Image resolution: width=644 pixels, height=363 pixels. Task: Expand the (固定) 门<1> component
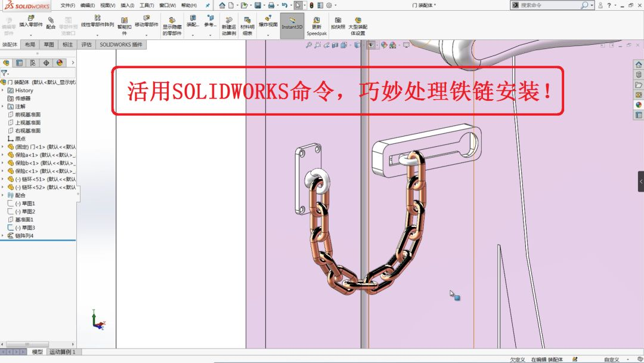point(3,147)
